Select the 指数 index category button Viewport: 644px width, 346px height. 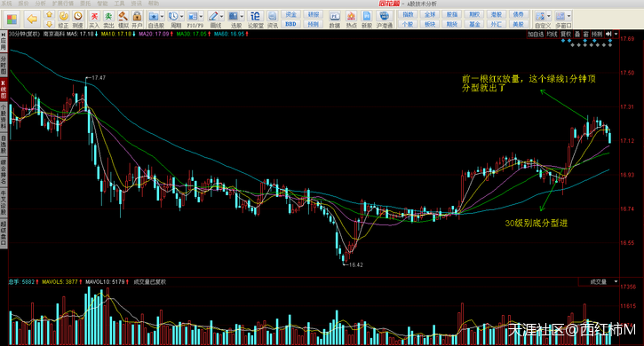(408, 14)
